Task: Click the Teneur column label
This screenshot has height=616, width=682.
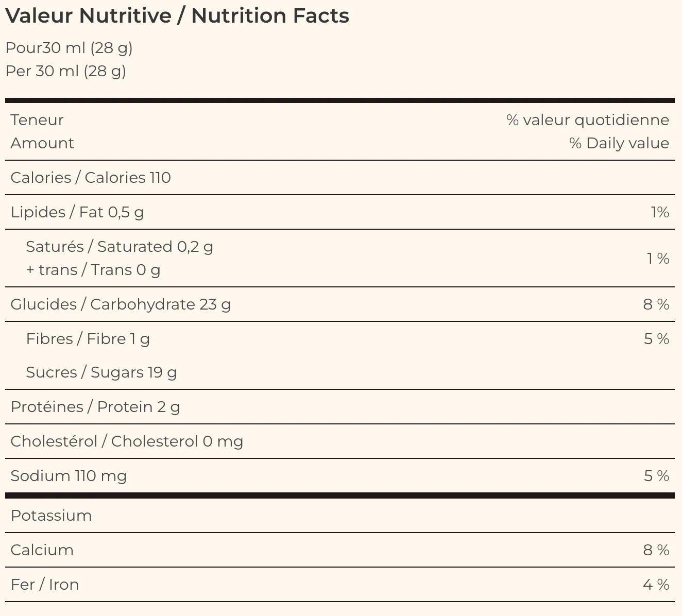Action: [x=37, y=120]
